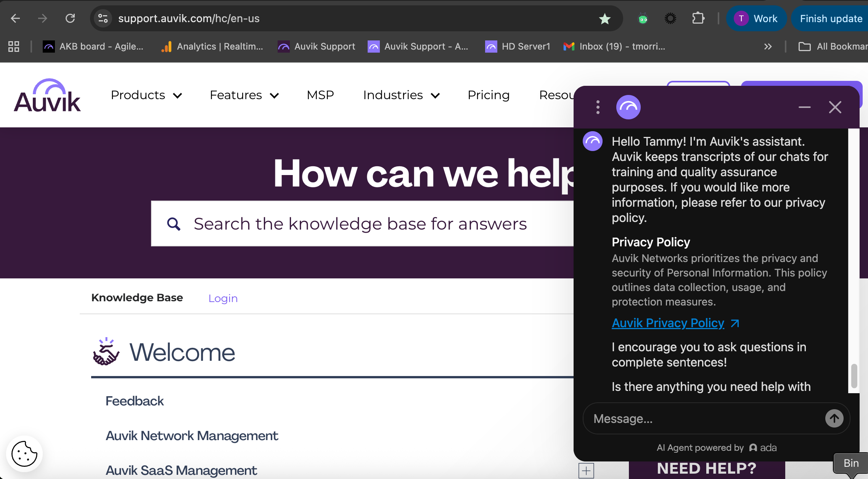Open chat options three-dot menu
868x479 pixels.
598,107
